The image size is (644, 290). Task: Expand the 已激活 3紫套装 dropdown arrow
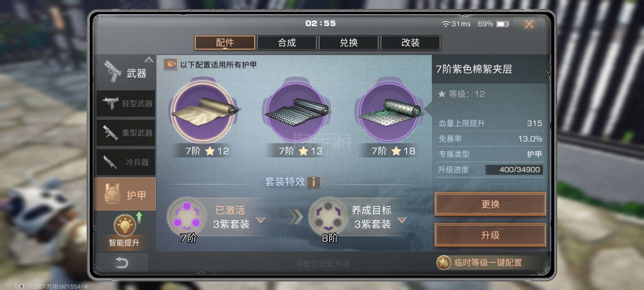pyautogui.click(x=261, y=220)
